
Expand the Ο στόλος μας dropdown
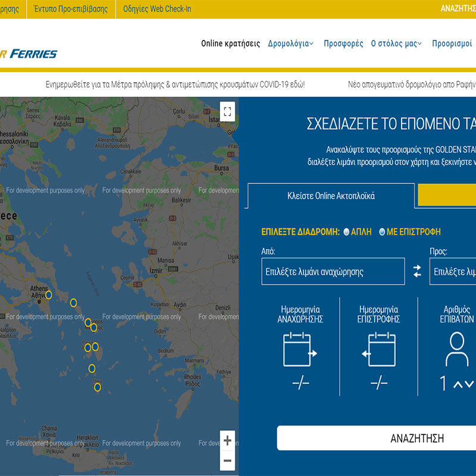point(396,43)
